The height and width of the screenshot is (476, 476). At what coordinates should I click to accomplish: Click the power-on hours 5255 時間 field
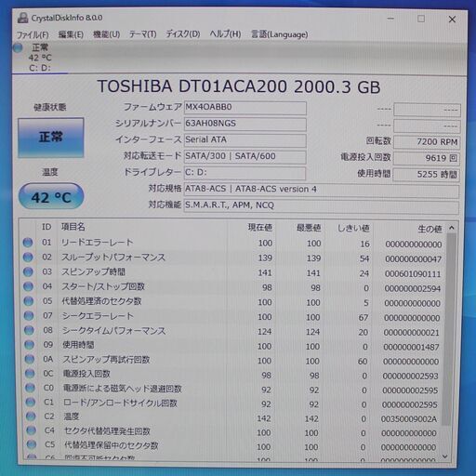pos(426,175)
